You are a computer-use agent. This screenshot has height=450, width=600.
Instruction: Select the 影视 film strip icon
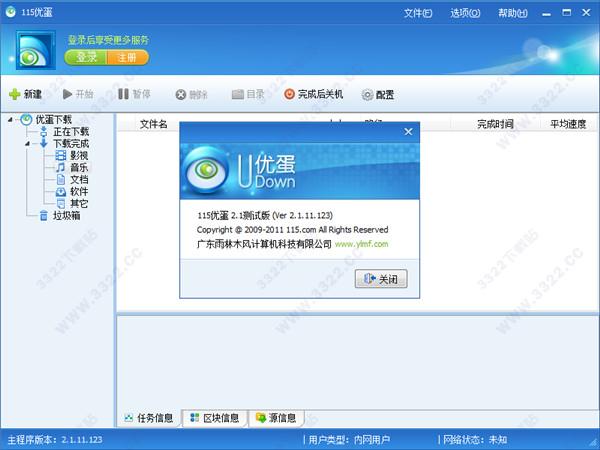click(x=61, y=155)
